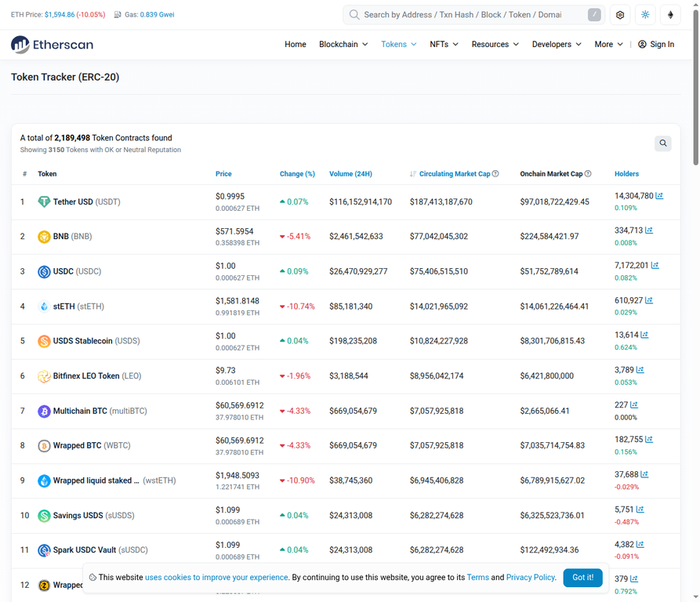The image size is (700, 602).
Task: Open the Savings USDS (sUSDS) token page
Action: pos(94,516)
